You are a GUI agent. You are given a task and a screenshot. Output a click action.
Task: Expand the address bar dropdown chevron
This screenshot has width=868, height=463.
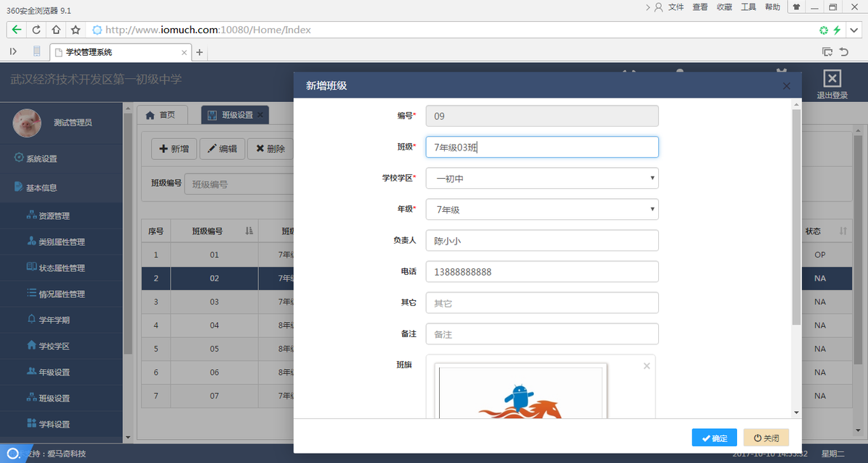(x=854, y=30)
